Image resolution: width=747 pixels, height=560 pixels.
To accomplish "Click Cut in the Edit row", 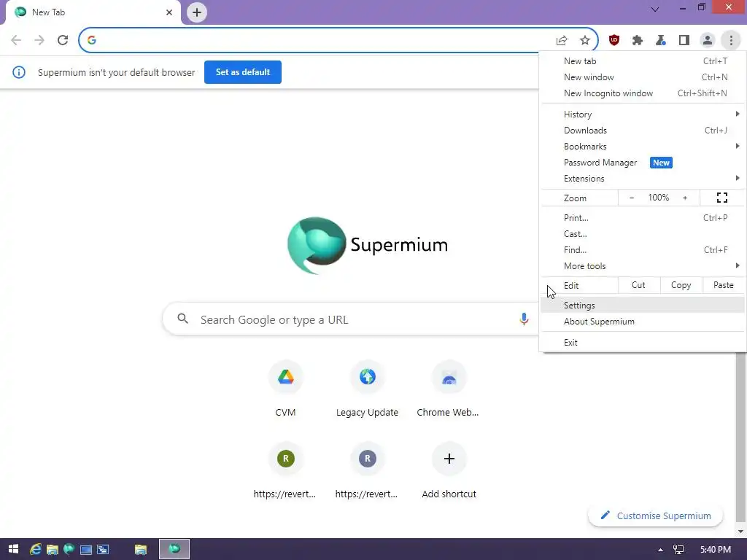I will click(638, 285).
